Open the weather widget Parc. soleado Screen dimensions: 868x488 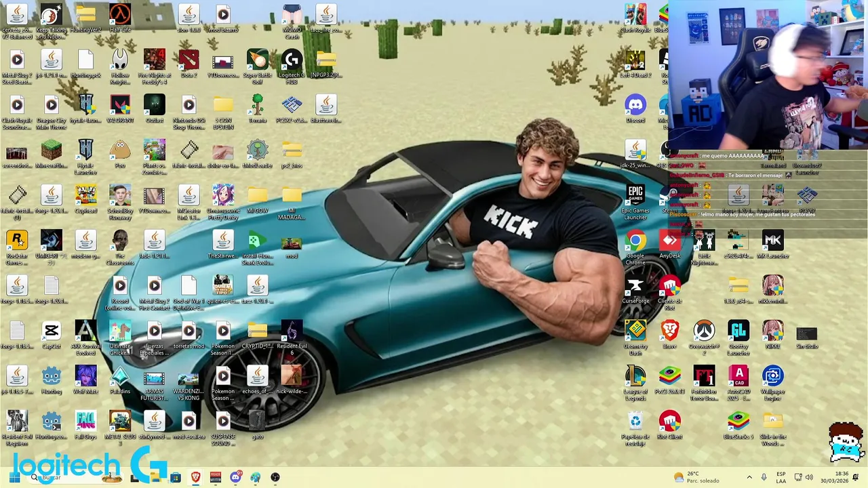(697, 477)
